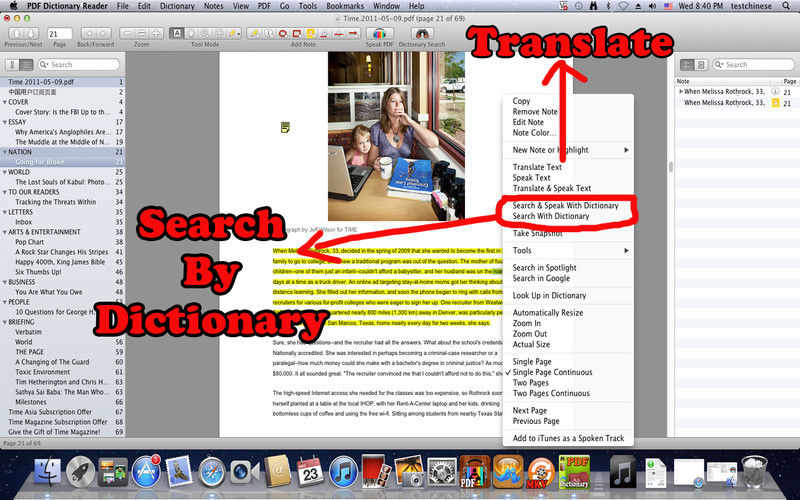
Task: Select the magnify tool mode
Action: click(204, 34)
